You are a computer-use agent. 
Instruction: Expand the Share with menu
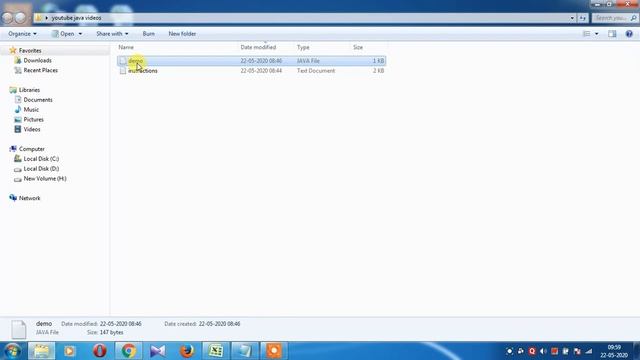(112, 34)
